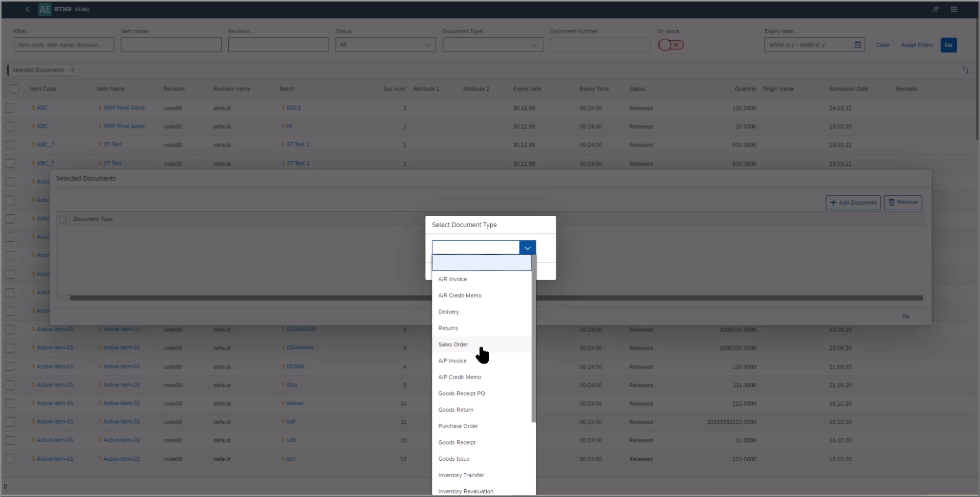The width and height of the screenshot is (980, 497).
Task: Click the arrow icon beside MRP Final Good
Action: (x=100, y=108)
